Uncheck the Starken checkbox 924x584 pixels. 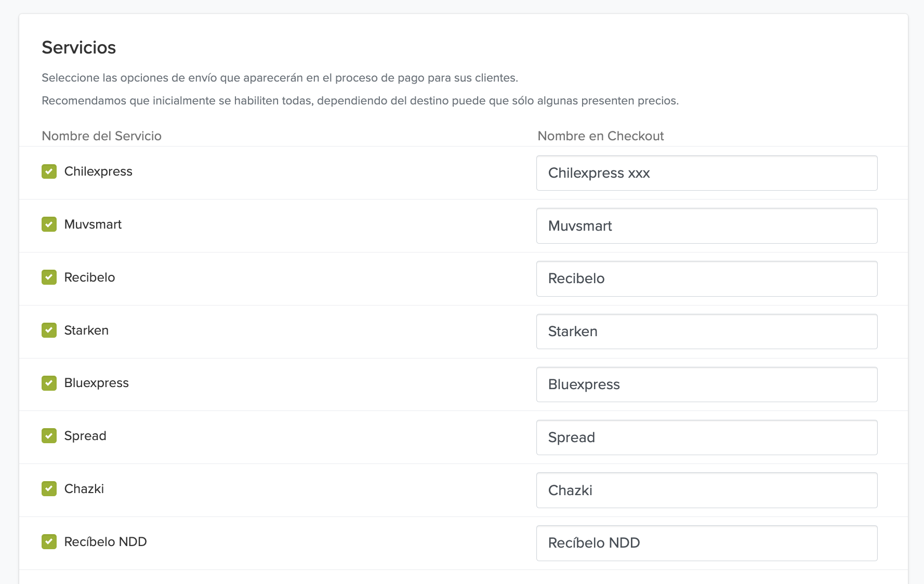point(49,330)
